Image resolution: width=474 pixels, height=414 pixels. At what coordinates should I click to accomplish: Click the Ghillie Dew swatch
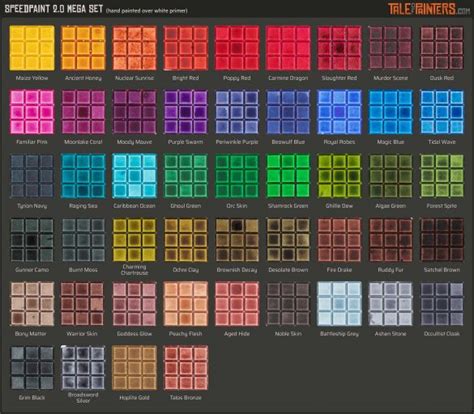tap(339, 176)
